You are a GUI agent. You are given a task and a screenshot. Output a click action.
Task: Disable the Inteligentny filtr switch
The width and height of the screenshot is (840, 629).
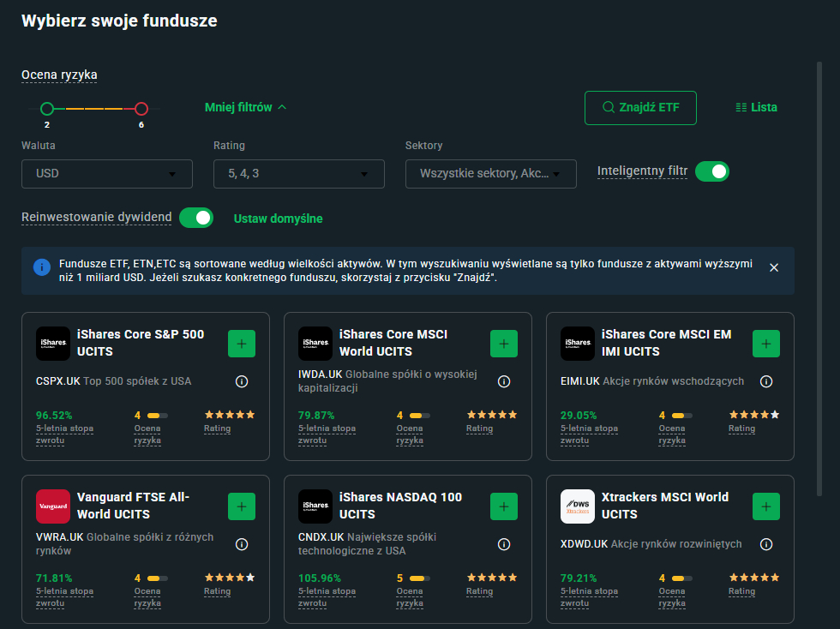pyautogui.click(x=711, y=171)
